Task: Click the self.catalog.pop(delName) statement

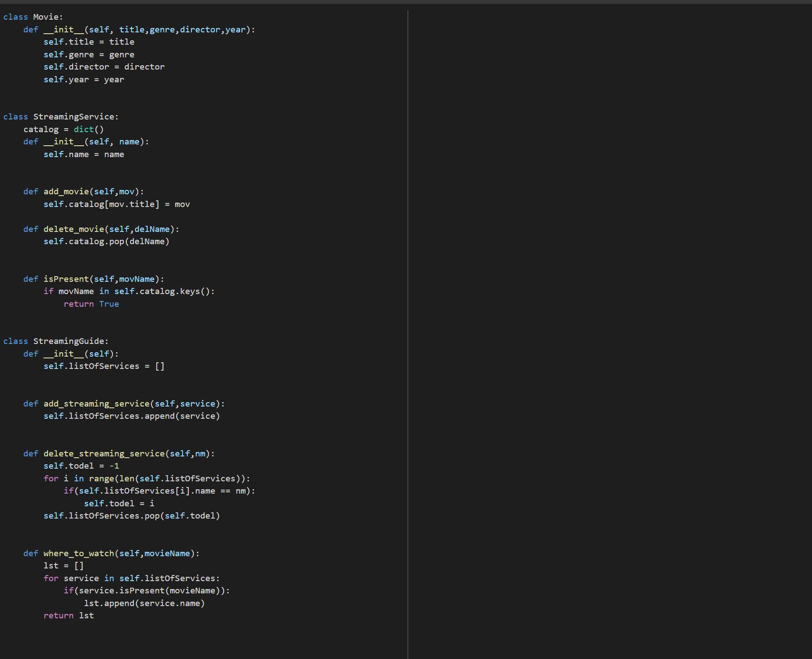Action: click(106, 242)
